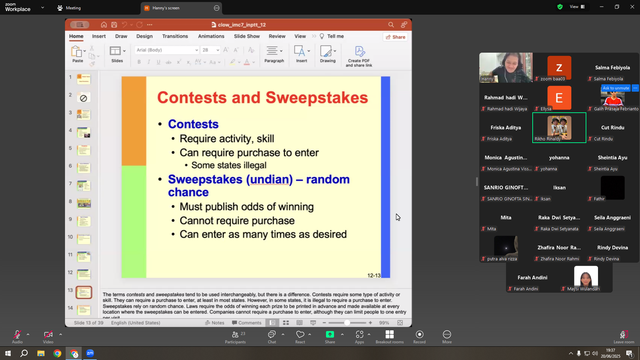Toggle Italic formatting

[x=149, y=62]
